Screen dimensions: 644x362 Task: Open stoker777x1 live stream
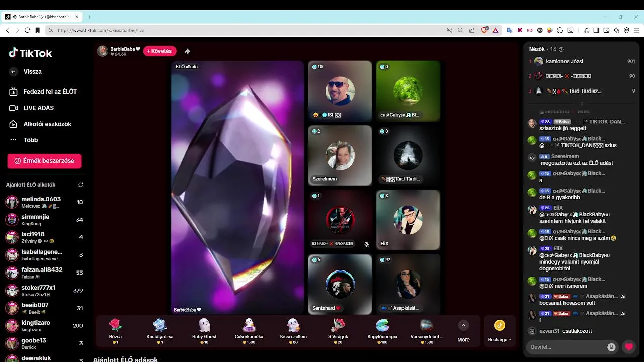click(44, 290)
